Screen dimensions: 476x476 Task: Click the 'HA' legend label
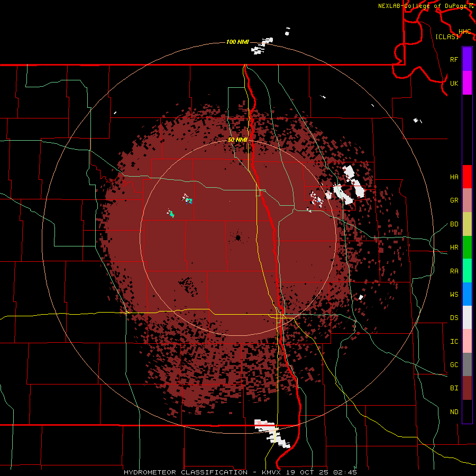pos(454,177)
